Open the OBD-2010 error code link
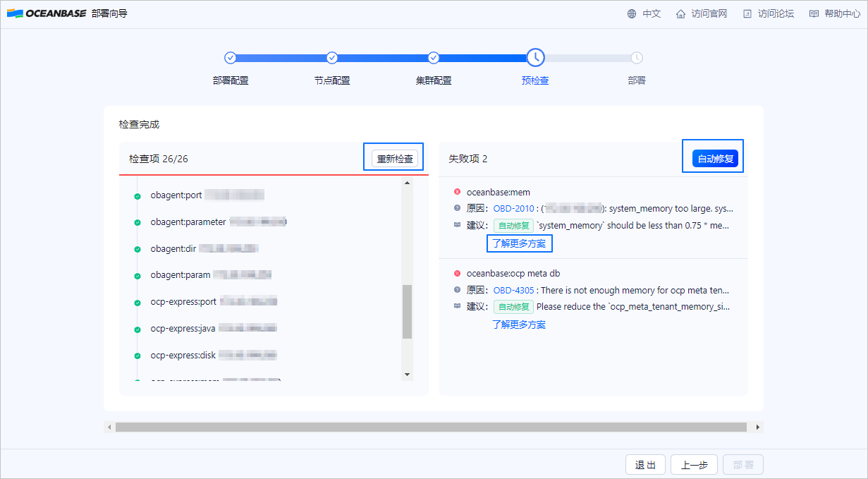868x479 pixels. tap(514, 209)
